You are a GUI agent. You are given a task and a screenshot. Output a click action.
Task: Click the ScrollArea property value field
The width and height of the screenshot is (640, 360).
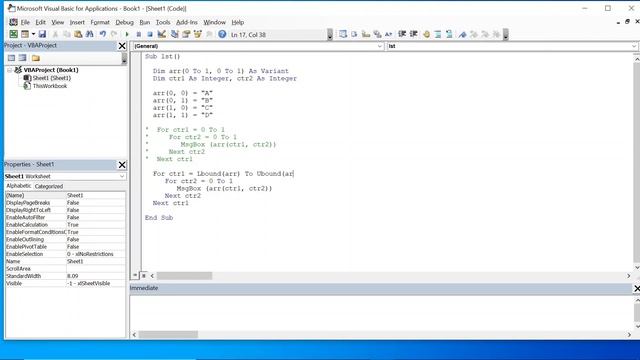[x=96, y=269]
